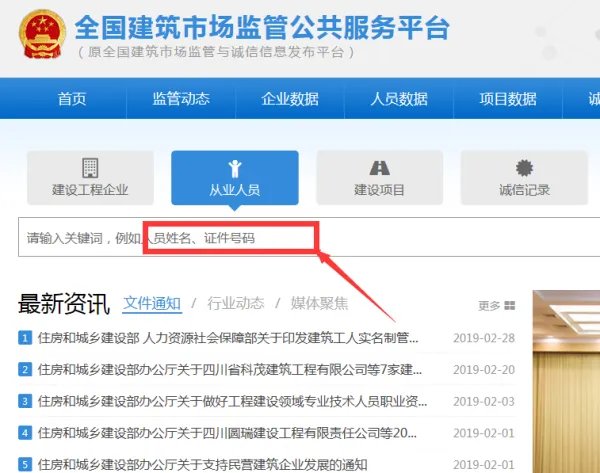
Task: Click the site title 全国建筑市场监管公共服务平台
Action: pyautogui.click(x=262, y=28)
